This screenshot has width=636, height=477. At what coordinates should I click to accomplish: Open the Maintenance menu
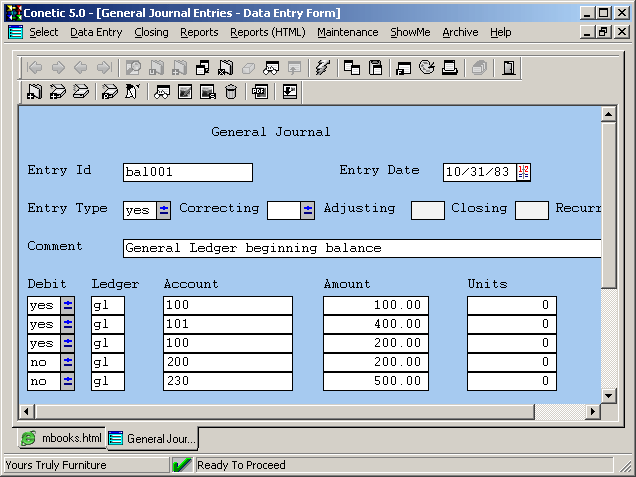coord(347,32)
